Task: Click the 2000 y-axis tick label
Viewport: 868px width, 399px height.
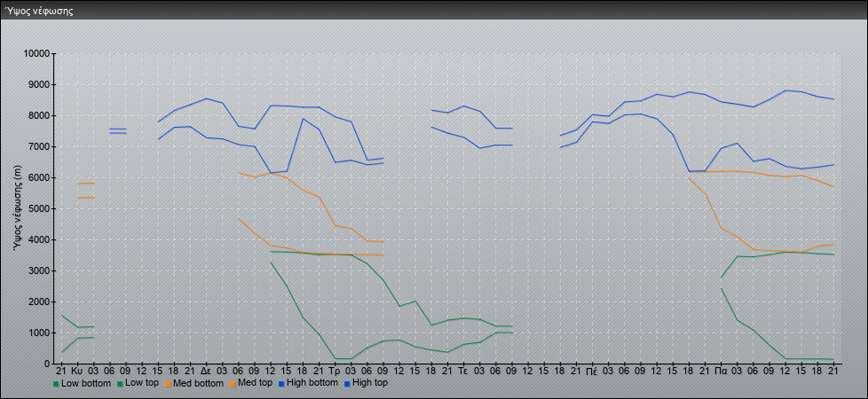Action: (39, 301)
